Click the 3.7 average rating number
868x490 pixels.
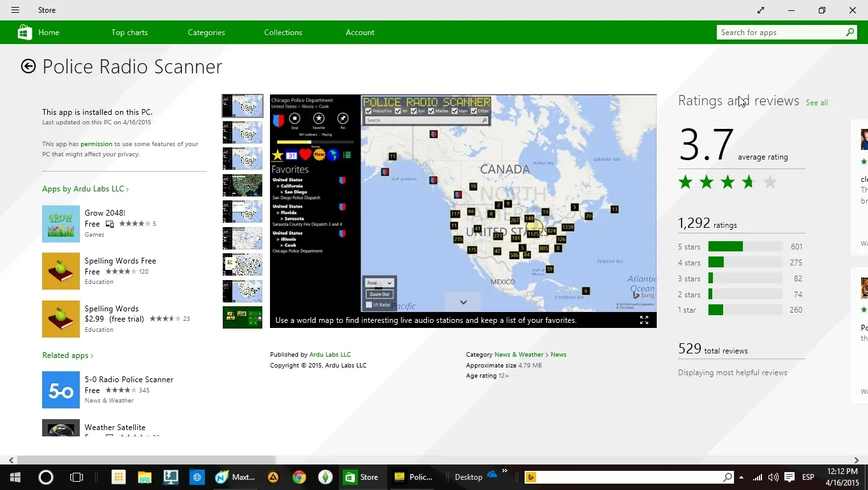click(706, 144)
